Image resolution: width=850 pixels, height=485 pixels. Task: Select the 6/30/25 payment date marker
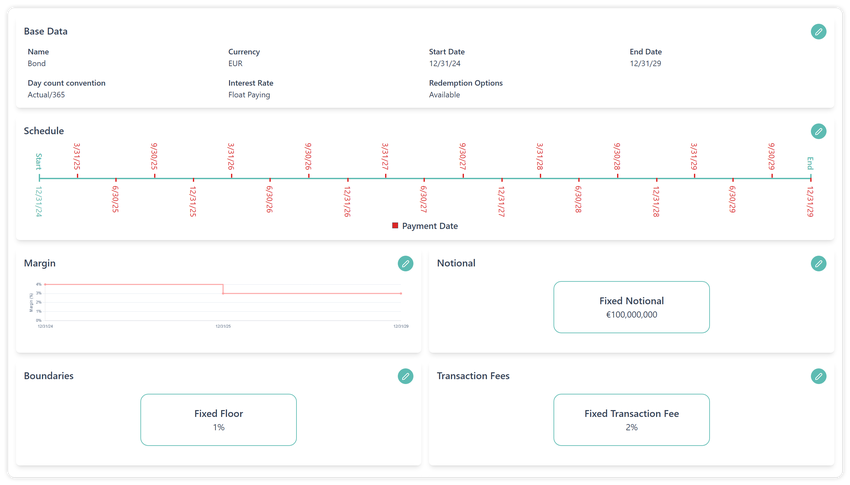click(x=116, y=178)
